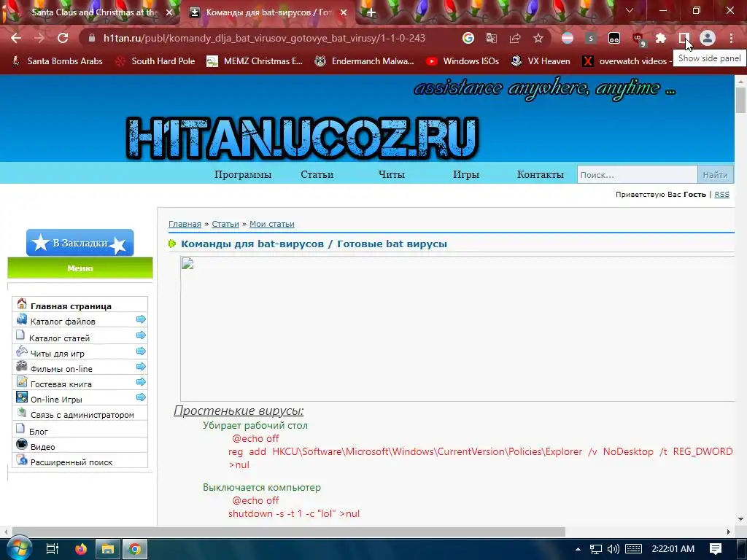Open VX Heaven bookmark
This screenshot has width=747, height=560.
click(541, 61)
